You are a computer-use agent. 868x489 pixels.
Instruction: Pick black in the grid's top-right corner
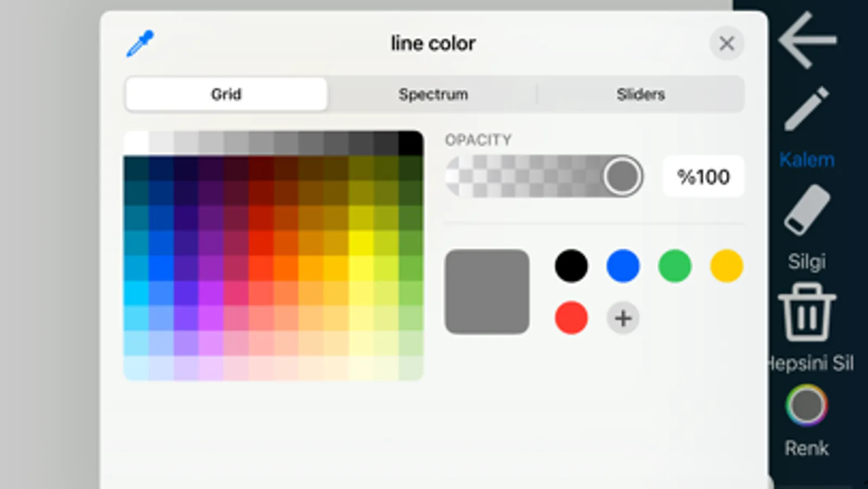pos(411,143)
